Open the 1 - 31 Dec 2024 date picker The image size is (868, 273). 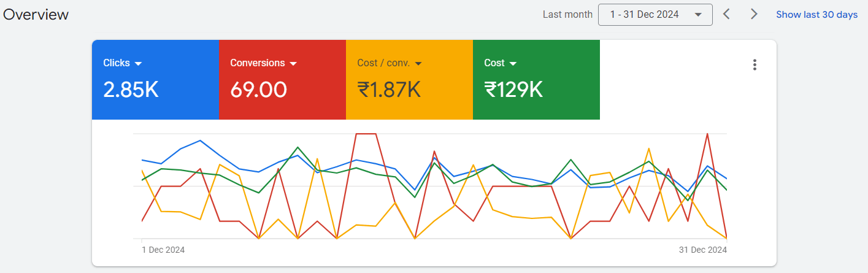pyautogui.click(x=655, y=15)
